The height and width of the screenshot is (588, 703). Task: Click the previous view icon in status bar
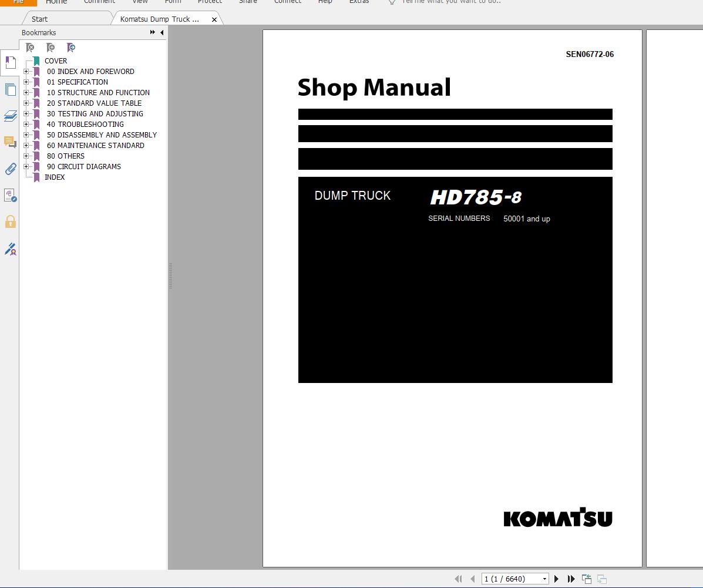point(587,579)
